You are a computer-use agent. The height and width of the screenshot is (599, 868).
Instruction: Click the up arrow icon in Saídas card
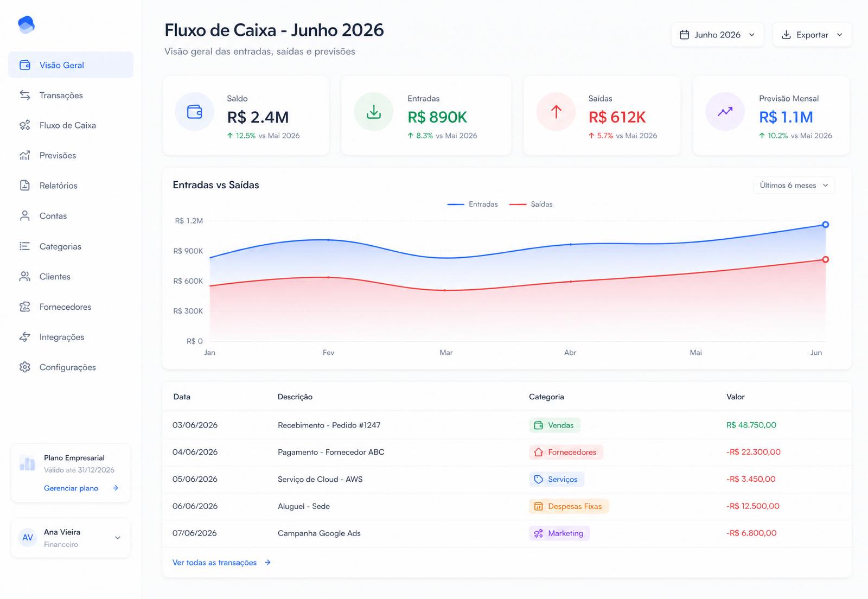(x=556, y=112)
